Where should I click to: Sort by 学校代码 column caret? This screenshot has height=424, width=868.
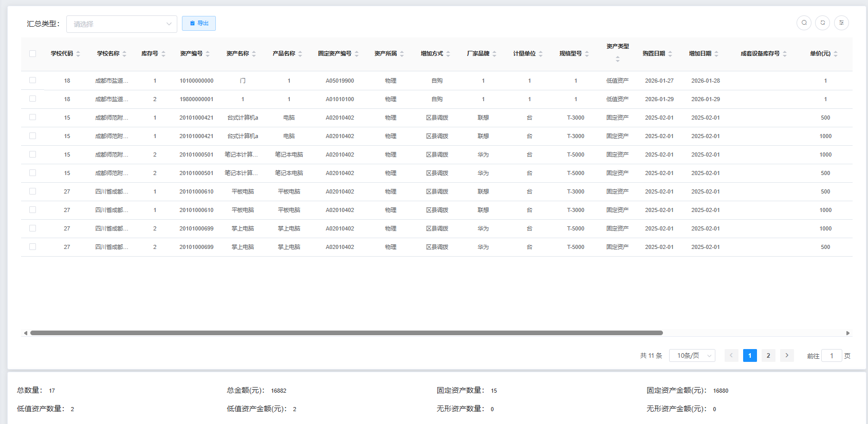click(78, 54)
